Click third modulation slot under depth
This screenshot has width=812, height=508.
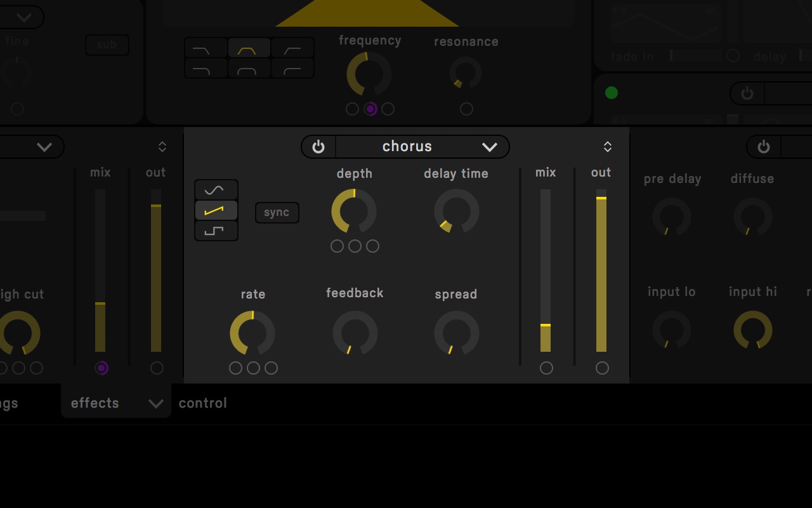(x=373, y=246)
